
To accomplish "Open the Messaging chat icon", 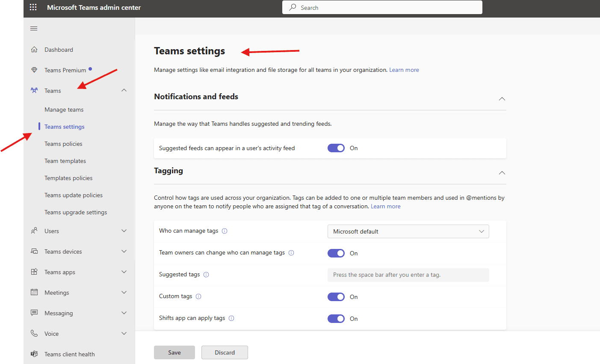I will (x=34, y=313).
